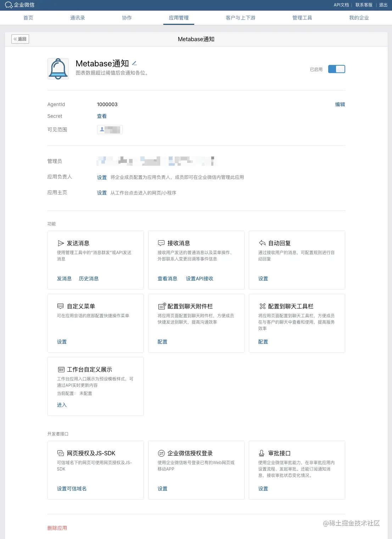The image size is (392, 539).
Task: Click the member avatar in 可见范围
Action: pos(102,130)
